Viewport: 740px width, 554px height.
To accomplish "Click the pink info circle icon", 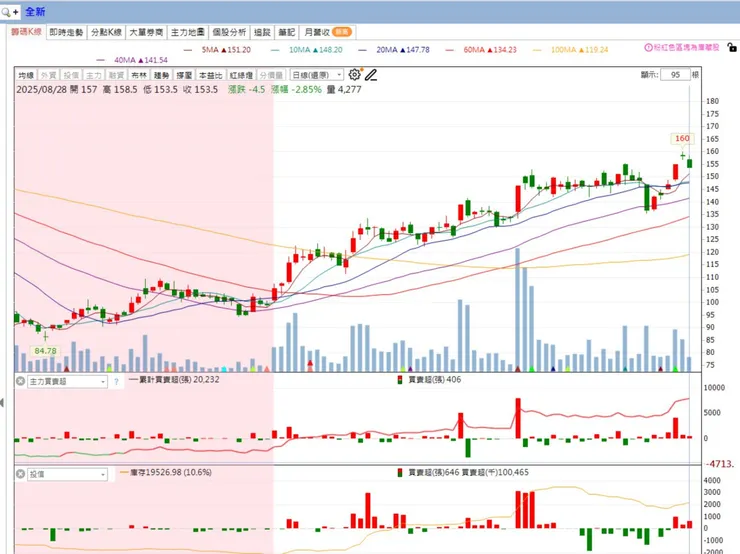I will 648,48.
